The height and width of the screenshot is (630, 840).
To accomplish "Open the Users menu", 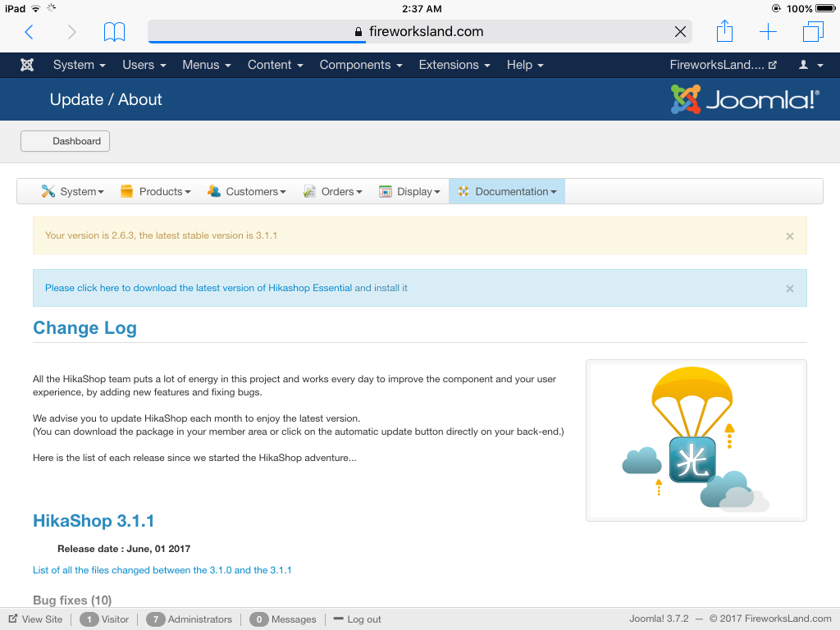I will click(144, 65).
